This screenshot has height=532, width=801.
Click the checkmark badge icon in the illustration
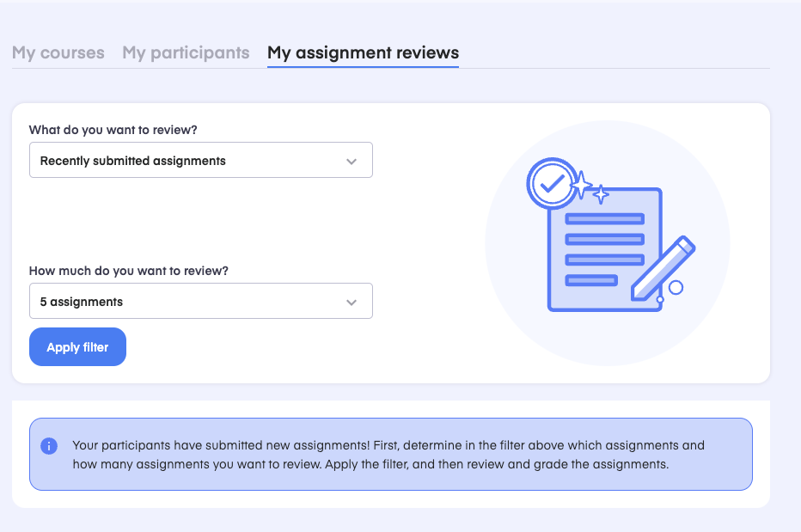pos(551,182)
